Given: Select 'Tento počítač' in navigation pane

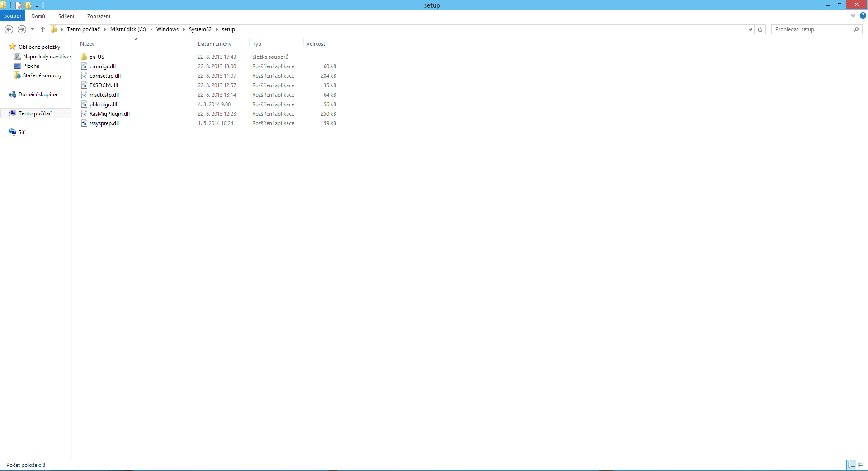Looking at the screenshot, I should 35,113.
